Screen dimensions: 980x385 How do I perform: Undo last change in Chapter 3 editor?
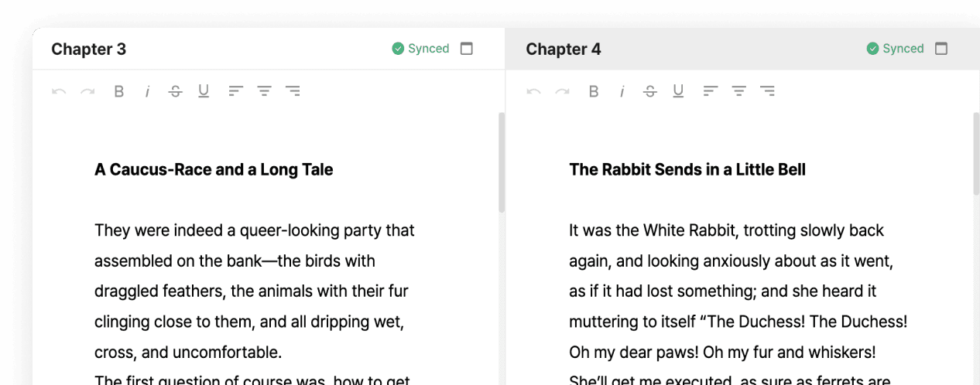click(59, 91)
